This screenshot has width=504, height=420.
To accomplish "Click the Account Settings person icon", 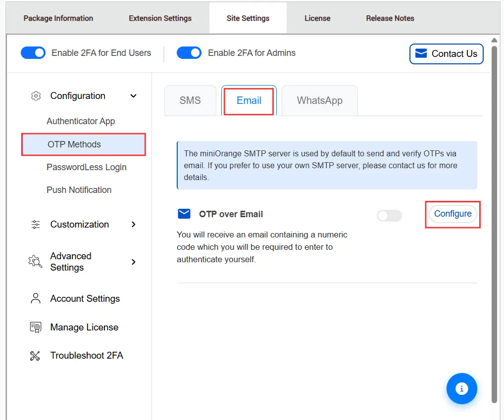I will [35, 298].
